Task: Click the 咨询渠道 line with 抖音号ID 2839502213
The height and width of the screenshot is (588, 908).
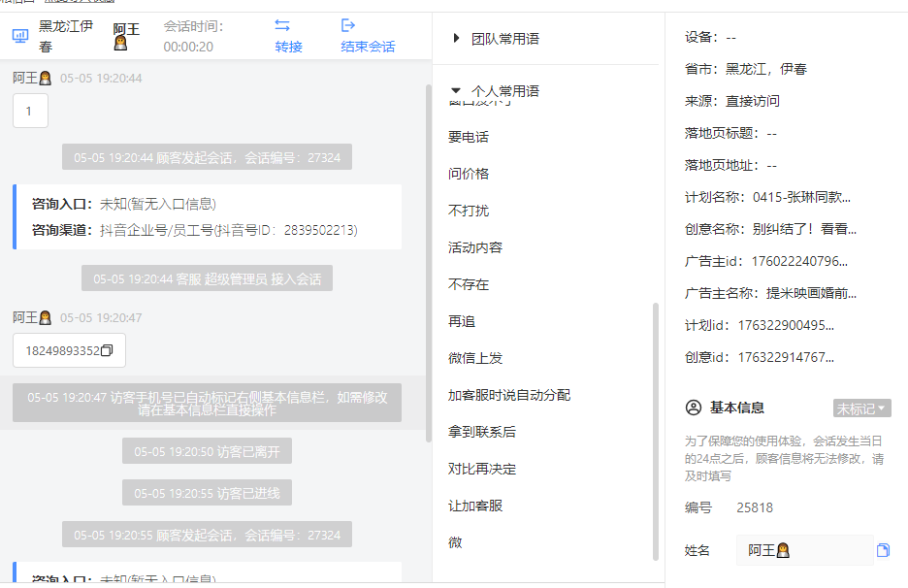Action: pyautogui.click(x=195, y=230)
